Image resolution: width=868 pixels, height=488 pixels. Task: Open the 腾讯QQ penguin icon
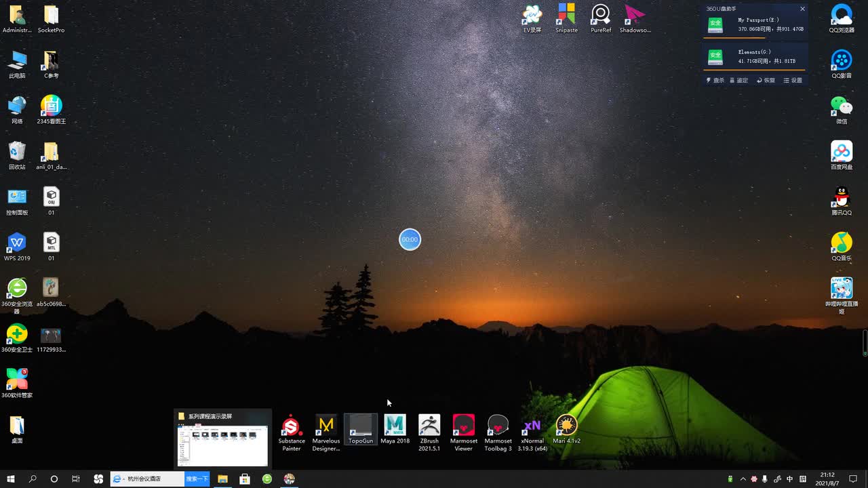[842, 201]
